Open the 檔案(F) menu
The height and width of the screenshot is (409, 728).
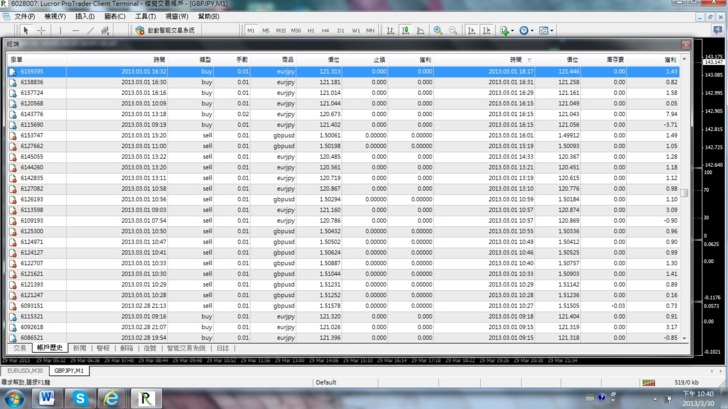pyautogui.click(x=22, y=17)
